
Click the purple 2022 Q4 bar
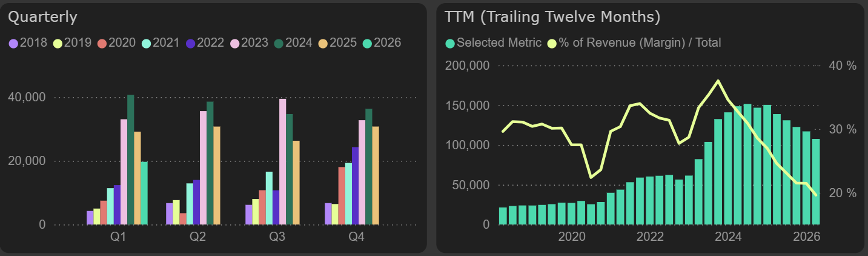point(356,186)
